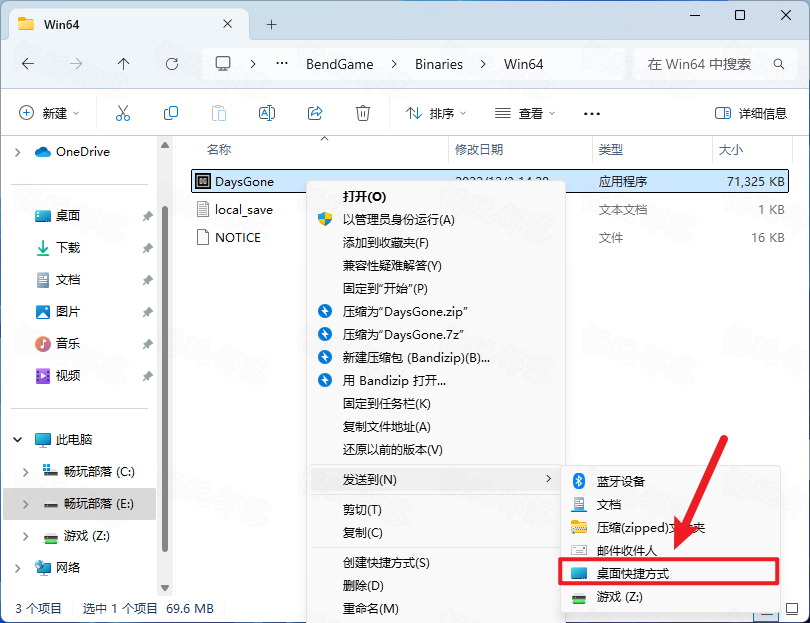Click the sidebar scroll up arrow
The height and width of the screenshot is (623, 810).
coord(165,146)
